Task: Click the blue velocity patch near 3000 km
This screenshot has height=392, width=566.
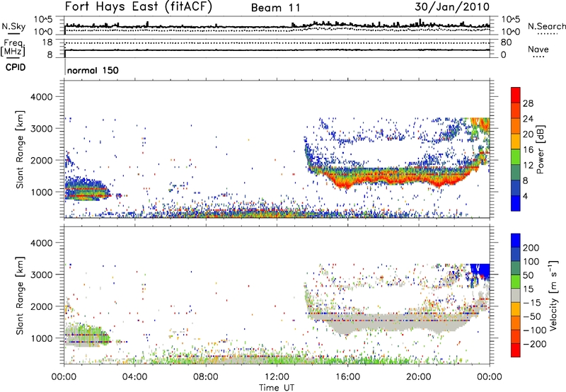Action: pos(480,272)
